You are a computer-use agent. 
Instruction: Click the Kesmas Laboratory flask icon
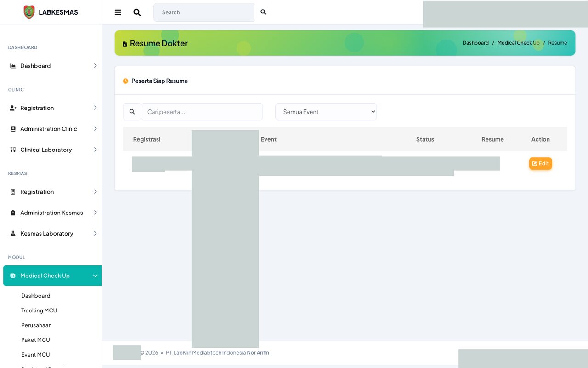[13, 234]
